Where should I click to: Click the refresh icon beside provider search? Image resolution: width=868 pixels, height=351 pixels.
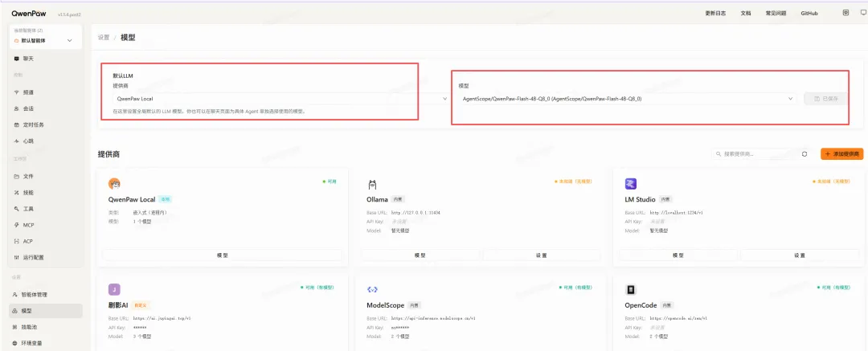805,154
